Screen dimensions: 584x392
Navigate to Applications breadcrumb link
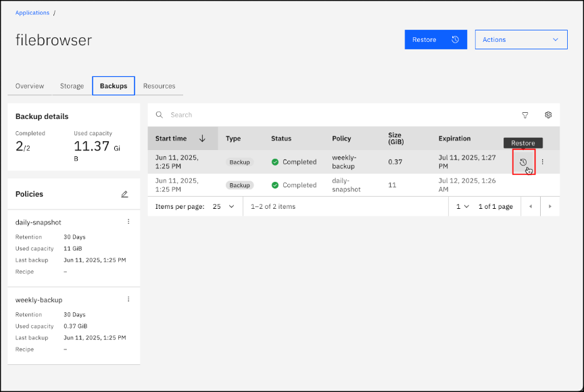tap(32, 13)
